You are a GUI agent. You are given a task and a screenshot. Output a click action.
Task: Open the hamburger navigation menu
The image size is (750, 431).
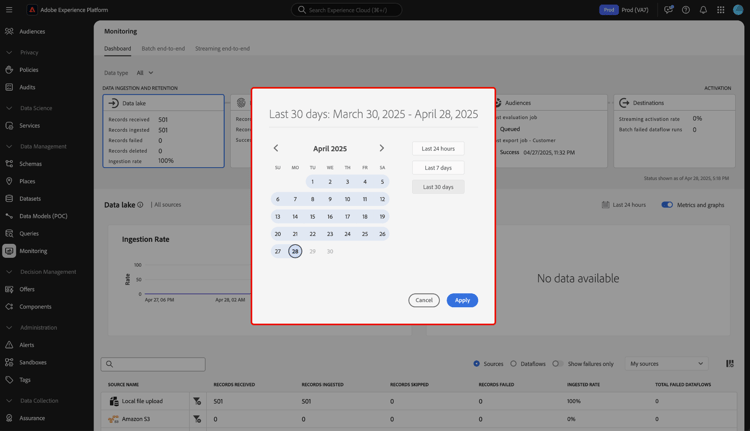pyautogui.click(x=9, y=10)
